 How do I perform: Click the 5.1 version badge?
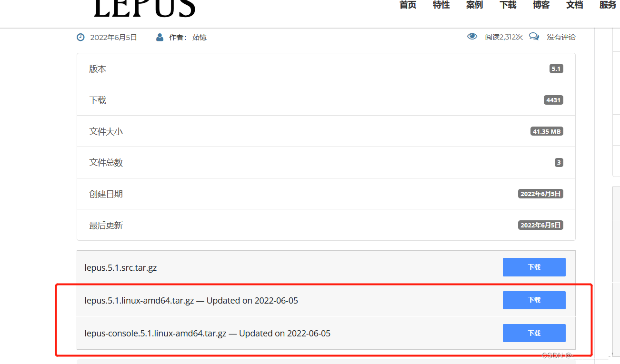click(x=556, y=69)
